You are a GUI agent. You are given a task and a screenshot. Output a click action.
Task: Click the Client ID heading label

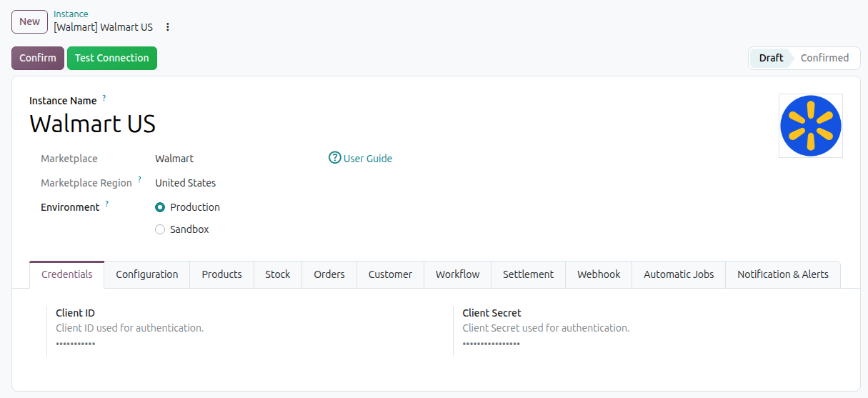click(75, 313)
